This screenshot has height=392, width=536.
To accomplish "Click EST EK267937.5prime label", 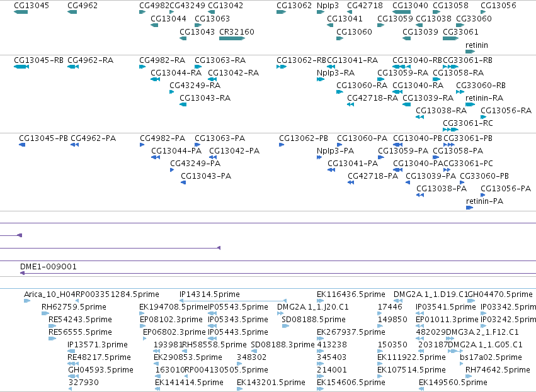I will point(351,332).
